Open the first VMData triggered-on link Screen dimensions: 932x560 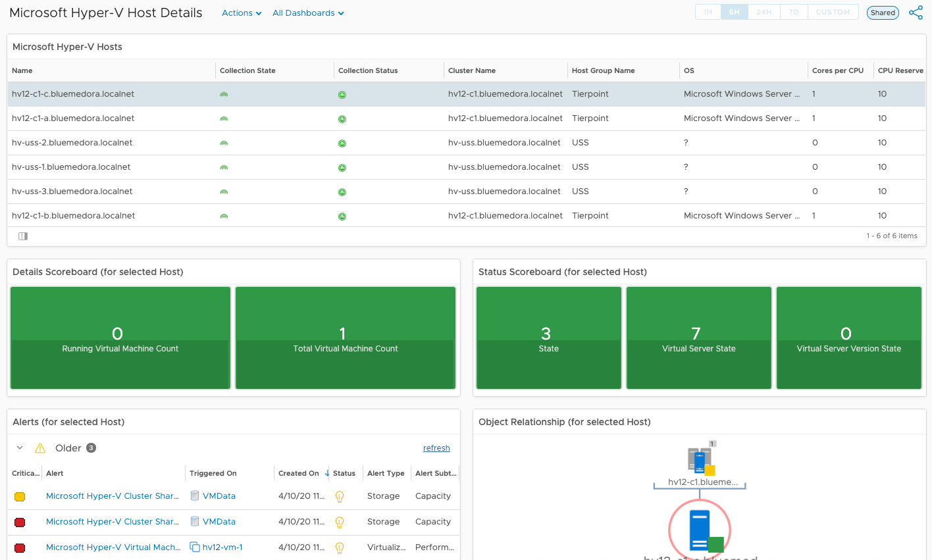click(x=219, y=496)
